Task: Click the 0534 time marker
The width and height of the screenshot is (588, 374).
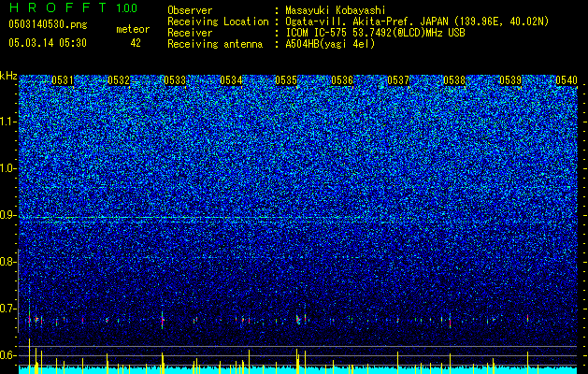Action: [231, 80]
